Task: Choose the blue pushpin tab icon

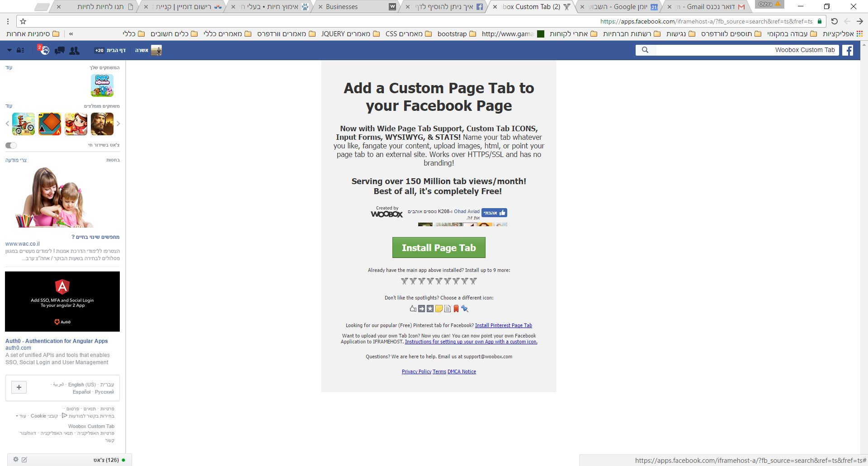Action: coord(465,309)
